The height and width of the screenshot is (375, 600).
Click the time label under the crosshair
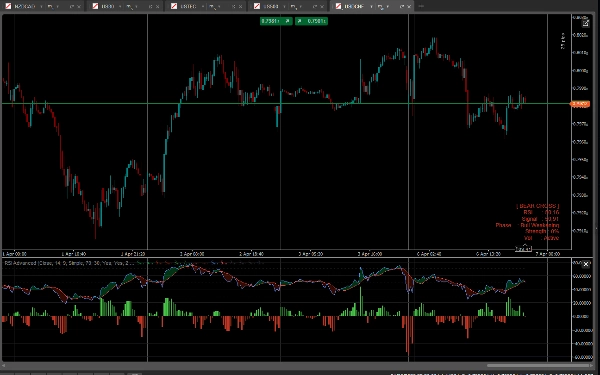pyautogui.click(x=523, y=249)
